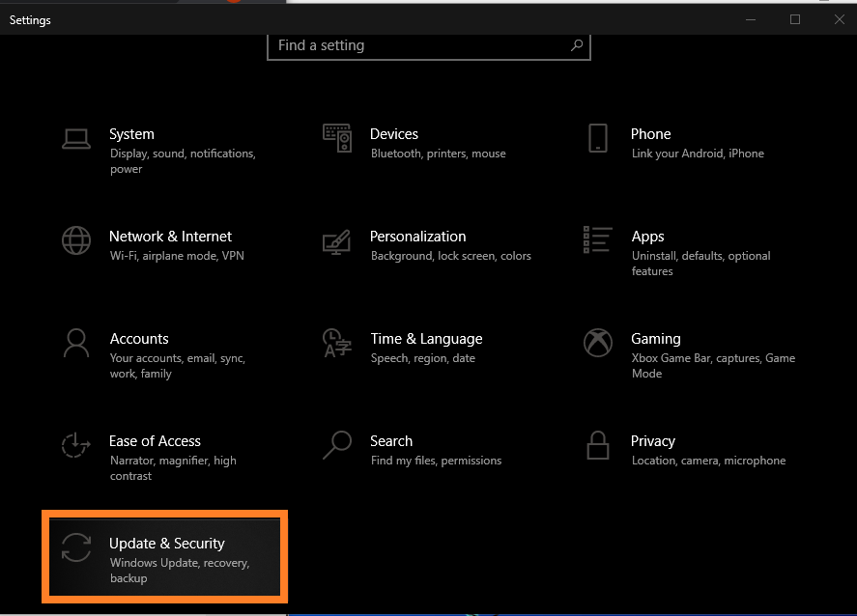Click the System laptop icon
The height and width of the screenshot is (616, 857).
[x=76, y=139]
